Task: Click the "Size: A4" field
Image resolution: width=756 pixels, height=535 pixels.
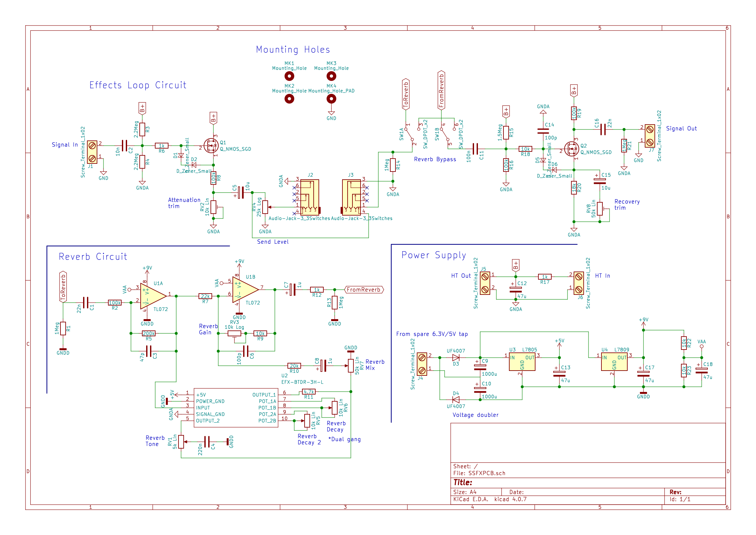Action: click(465, 492)
